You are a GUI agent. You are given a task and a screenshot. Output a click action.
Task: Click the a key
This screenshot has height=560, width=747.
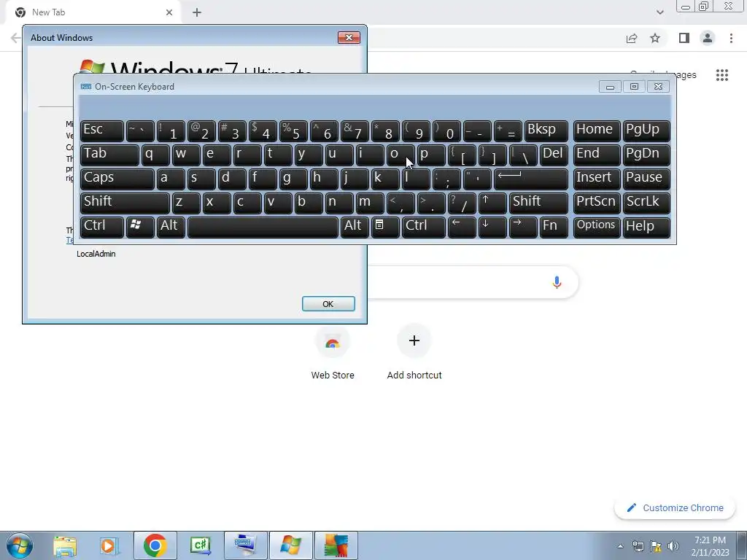click(x=171, y=179)
